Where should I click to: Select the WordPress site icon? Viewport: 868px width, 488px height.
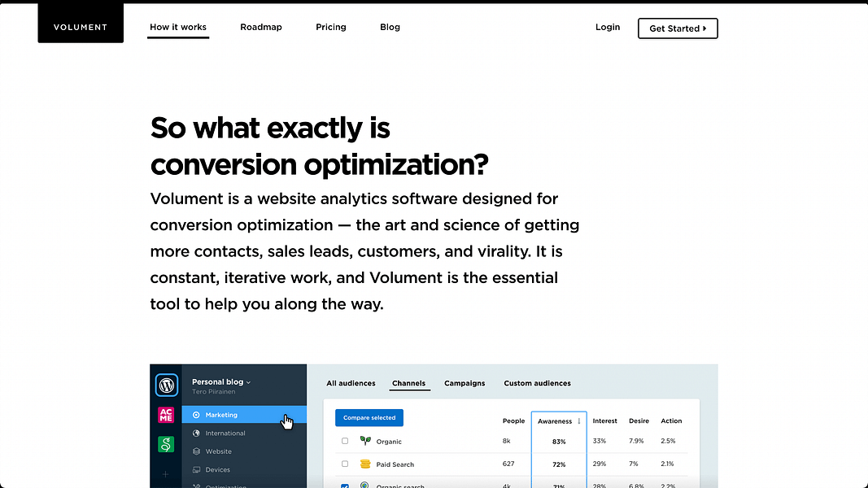(167, 385)
